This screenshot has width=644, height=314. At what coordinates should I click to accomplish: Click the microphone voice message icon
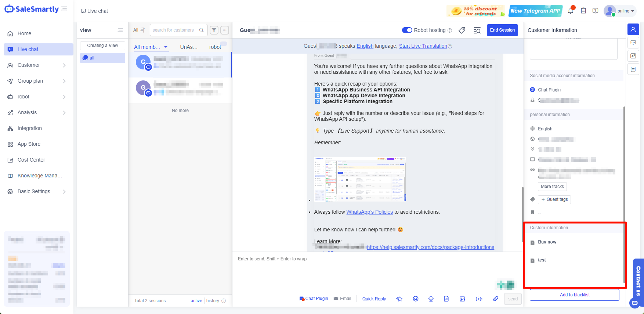pos(431,299)
